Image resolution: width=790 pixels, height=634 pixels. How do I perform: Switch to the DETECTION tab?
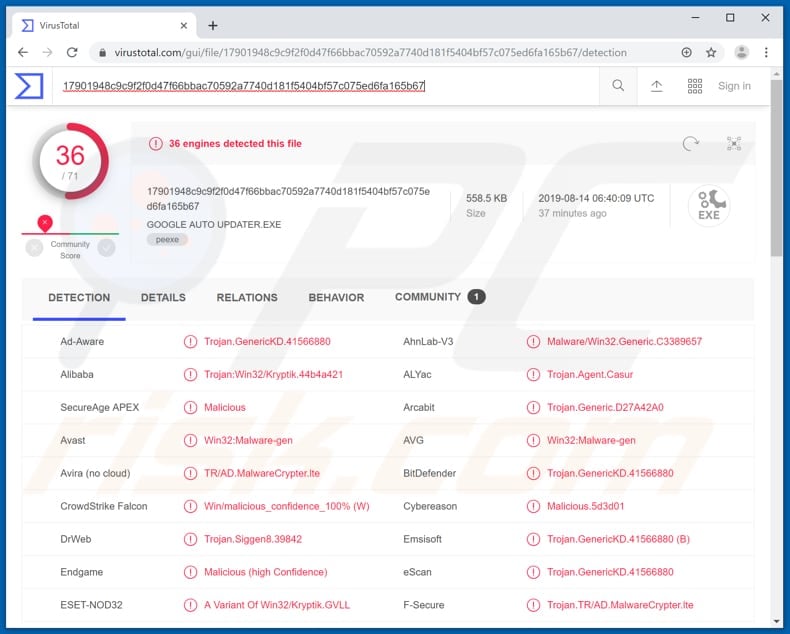tap(79, 298)
